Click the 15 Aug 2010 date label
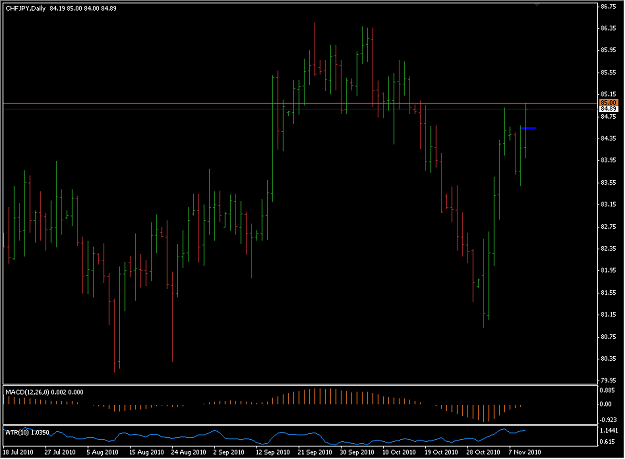Screen dimensions: 625x459 (146, 452)
